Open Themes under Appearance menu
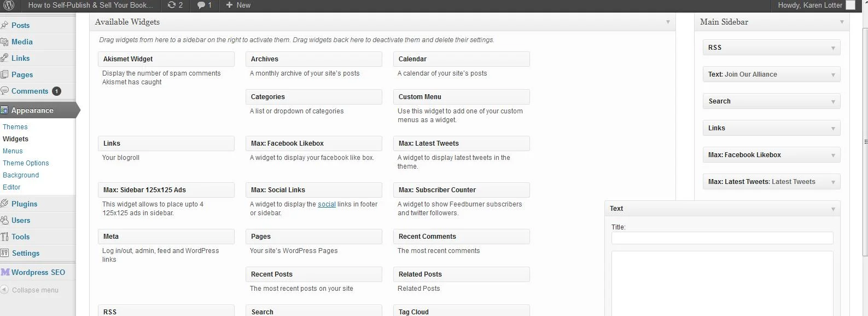The height and width of the screenshot is (316, 868). click(15, 127)
